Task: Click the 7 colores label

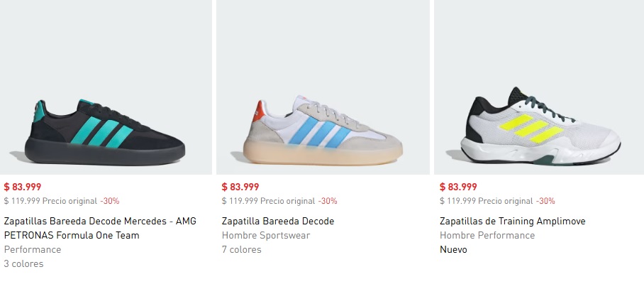Action: pyautogui.click(x=241, y=249)
